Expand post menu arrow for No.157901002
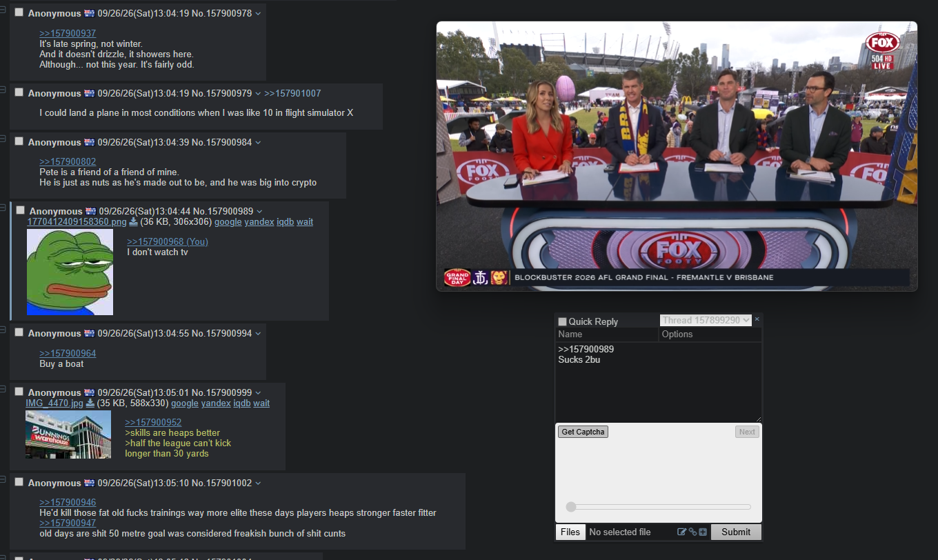This screenshot has width=938, height=560. tap(258, 483)
